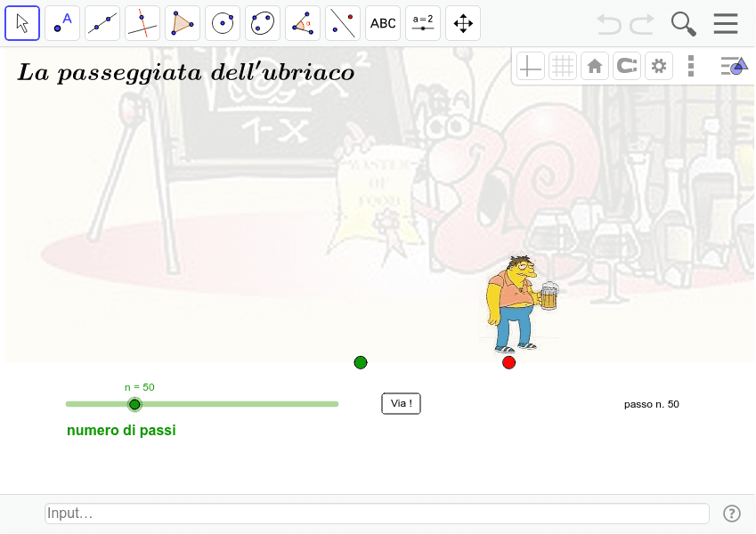The width and height of the screenshot is (756, 534).
Task: Click the 'n = 50' slider label
Action: point(139,387)
